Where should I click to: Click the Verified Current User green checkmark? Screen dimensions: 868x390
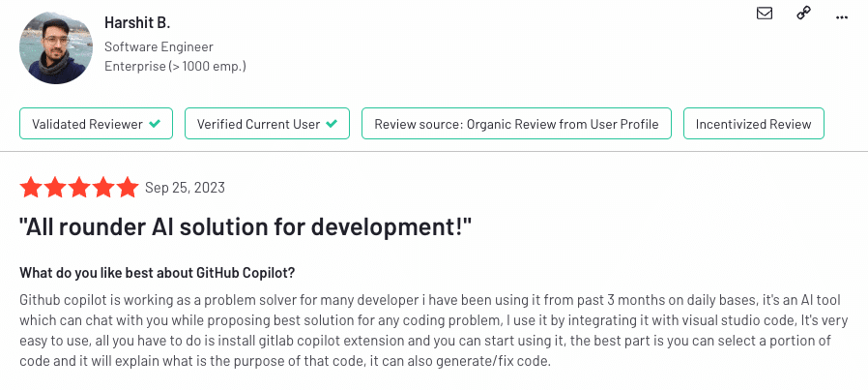tap(332, 124)
